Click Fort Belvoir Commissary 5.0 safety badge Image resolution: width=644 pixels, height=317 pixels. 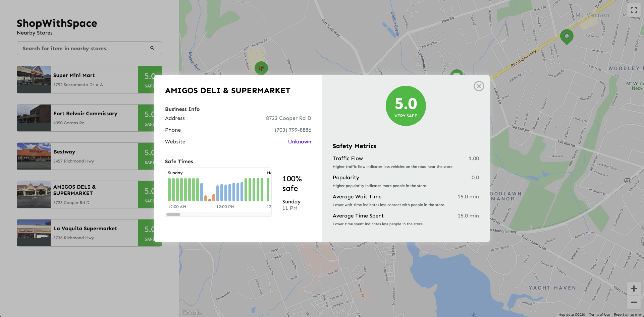150,118
